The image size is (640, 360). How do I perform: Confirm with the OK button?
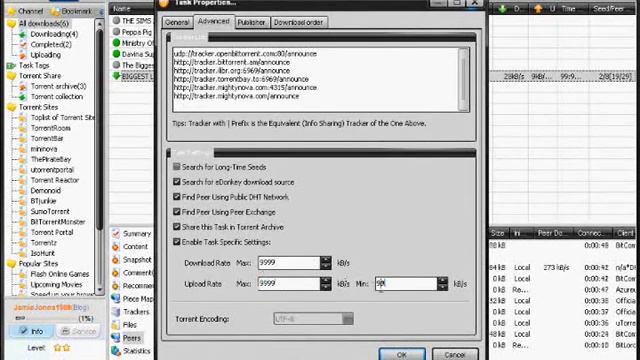[x=402, y=354]
